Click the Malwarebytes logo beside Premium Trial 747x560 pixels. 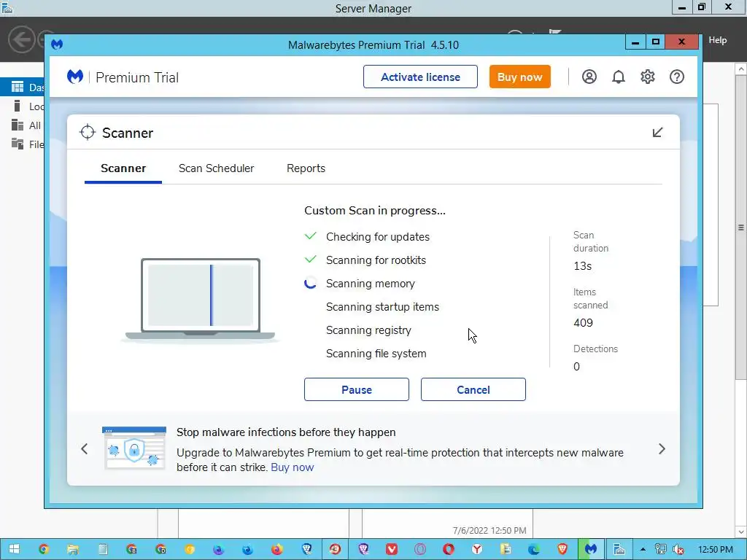click(x=75, y=77)
